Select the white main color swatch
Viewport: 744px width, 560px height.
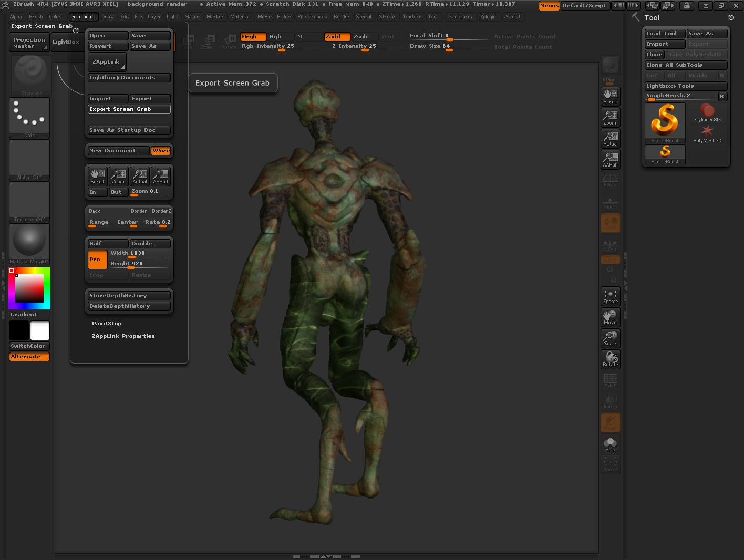[40, 331]
